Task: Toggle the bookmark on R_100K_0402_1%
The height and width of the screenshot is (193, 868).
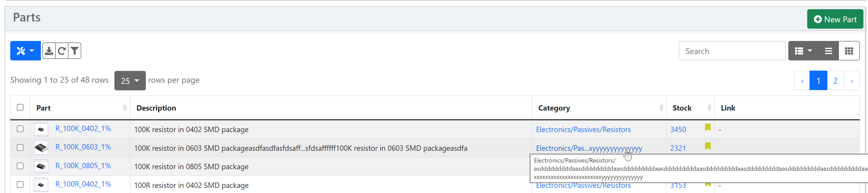Action: 708,127
